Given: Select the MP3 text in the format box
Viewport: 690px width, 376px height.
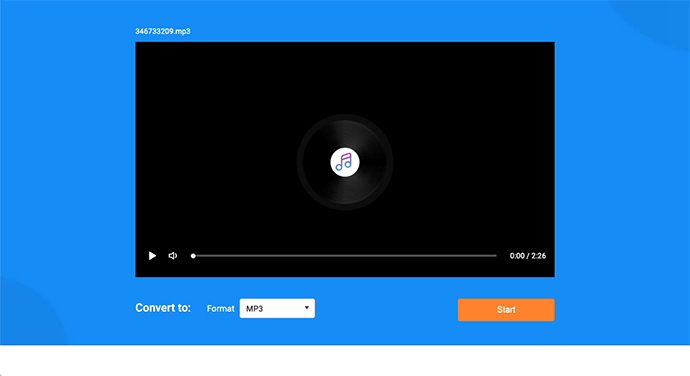Looking at the screenshot, I should click(254, 309).
